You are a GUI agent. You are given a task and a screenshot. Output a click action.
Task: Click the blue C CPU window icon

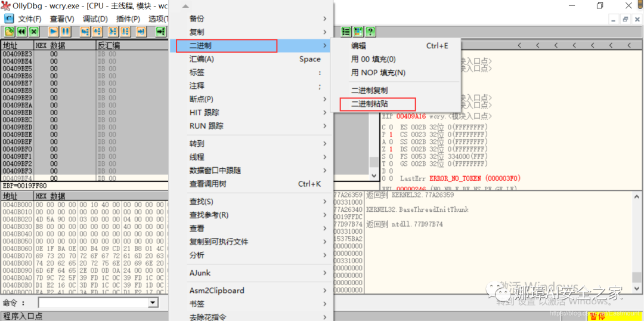pyautogui.click(x=8, y=19)
